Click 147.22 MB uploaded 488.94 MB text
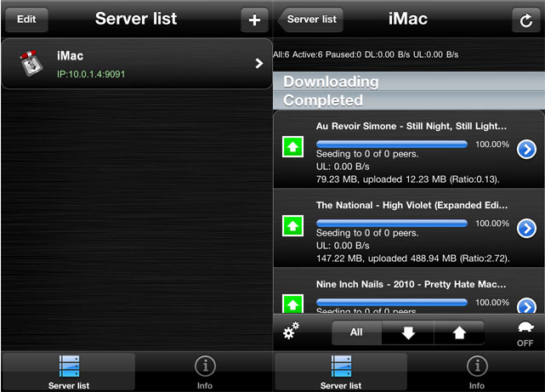545x392 pixels. click(413, 258)
